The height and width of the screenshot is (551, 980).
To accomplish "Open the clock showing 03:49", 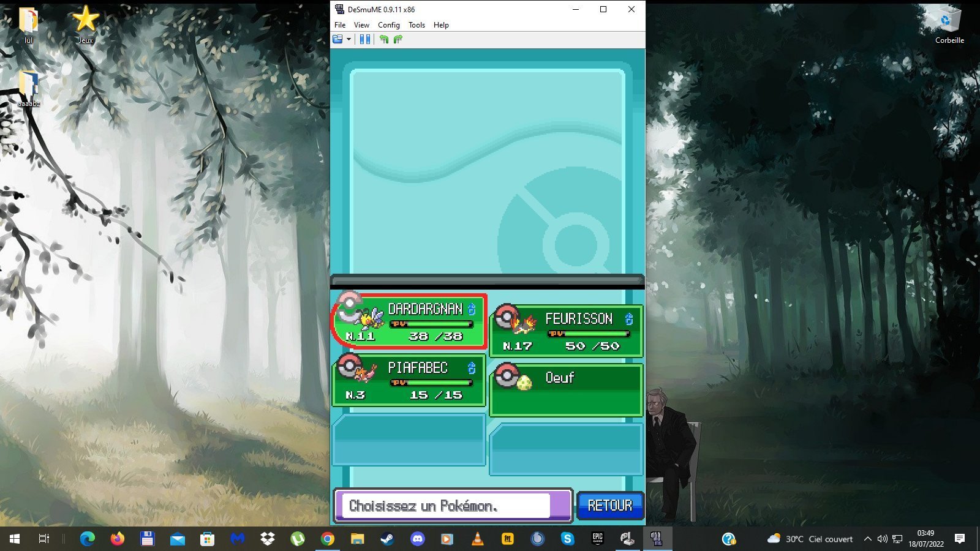I will pos(925,539).
